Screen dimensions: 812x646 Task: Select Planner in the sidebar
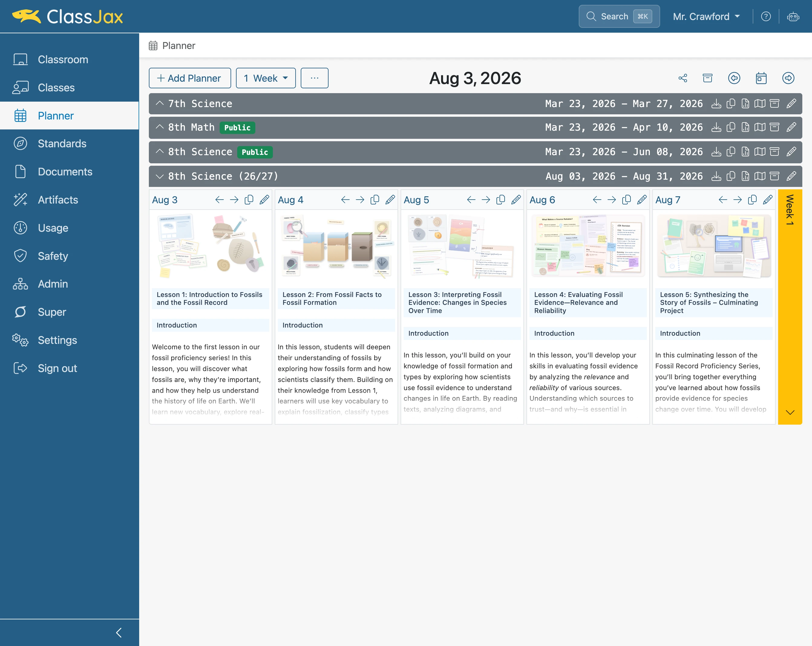(69, 116)
